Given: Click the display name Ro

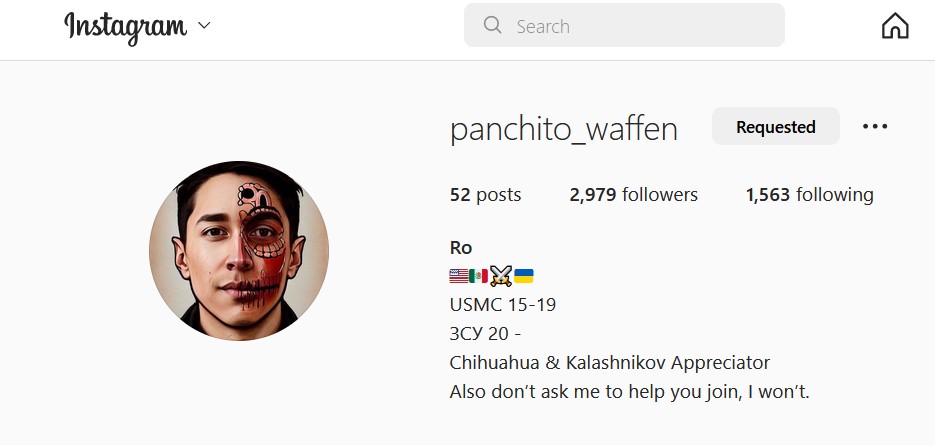Looking at the screenshot, I should click(x=461, y=248).
